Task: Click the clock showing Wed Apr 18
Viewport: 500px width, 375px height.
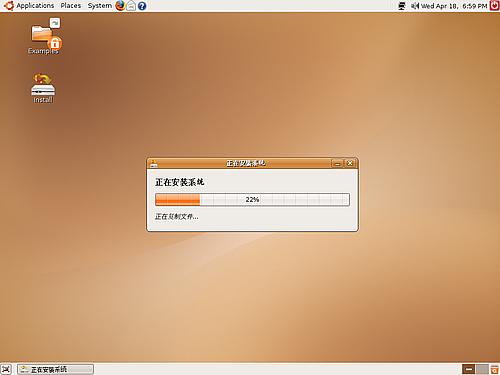Action: point(454,6)
